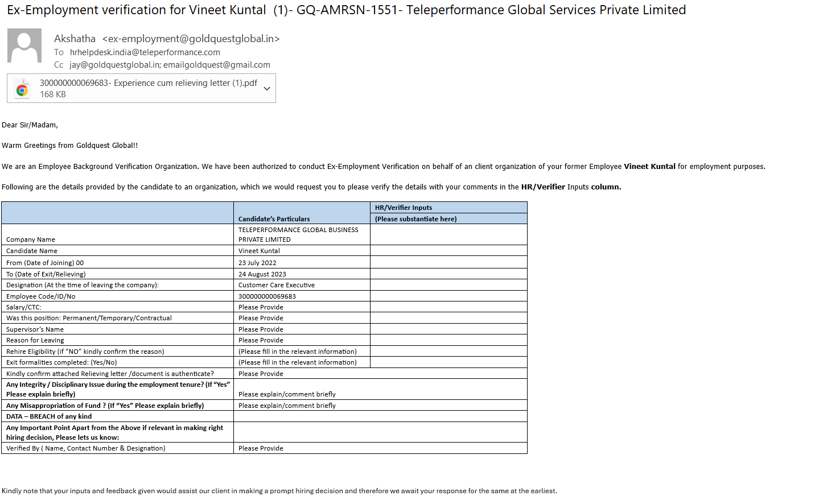This screenshot has height=504, width=823.
Task: Select HR/Verifier cell for Date of Exit/Relieving
Action: click(448, 274)
